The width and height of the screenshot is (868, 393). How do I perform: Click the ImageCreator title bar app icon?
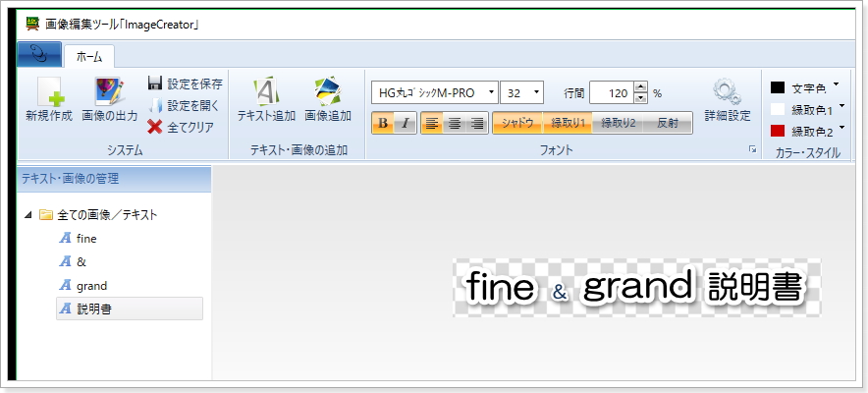point(32,24)
